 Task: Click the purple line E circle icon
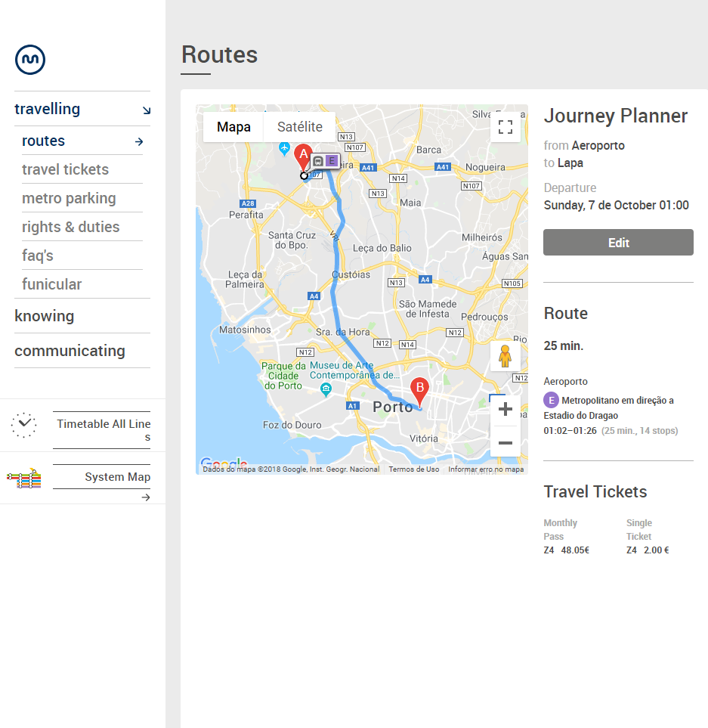[x=551, y=400]
